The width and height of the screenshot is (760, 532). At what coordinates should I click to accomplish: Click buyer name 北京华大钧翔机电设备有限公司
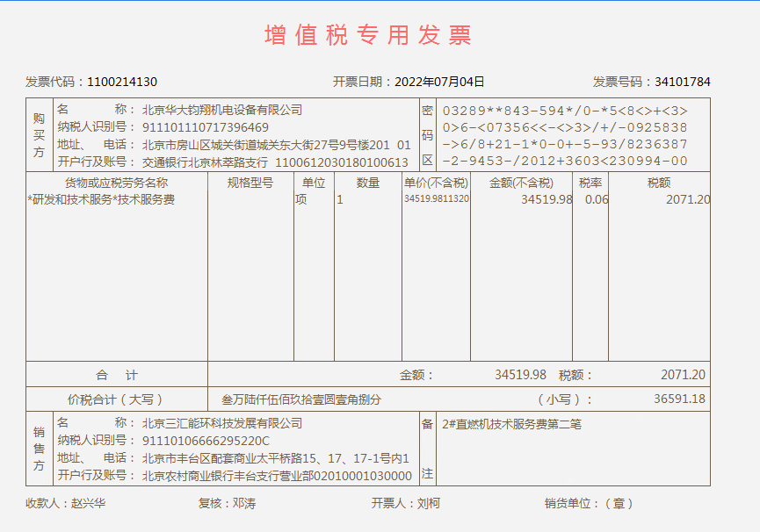(222, 110)
